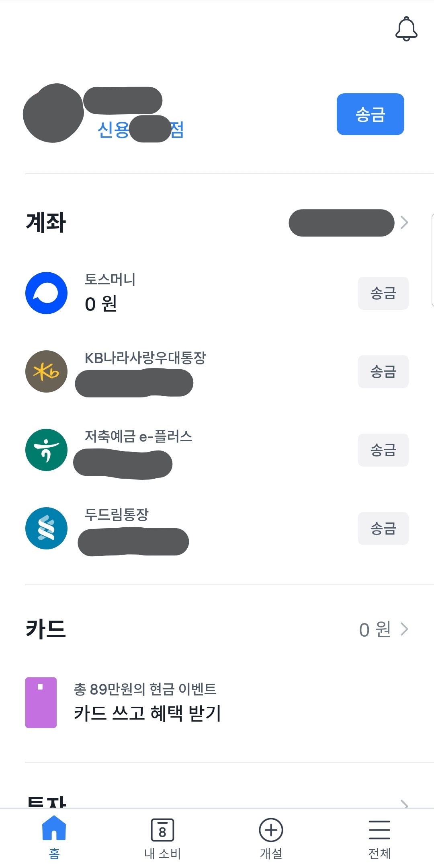Send money from 저축예금 e-플러스
The height and width of the screenshot is (868, 434).
(x=383, y=450)
